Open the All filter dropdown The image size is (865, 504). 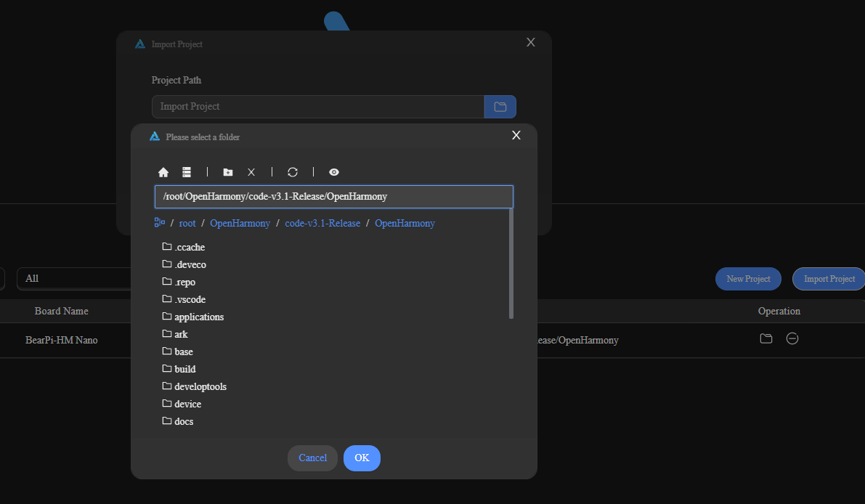74,278
